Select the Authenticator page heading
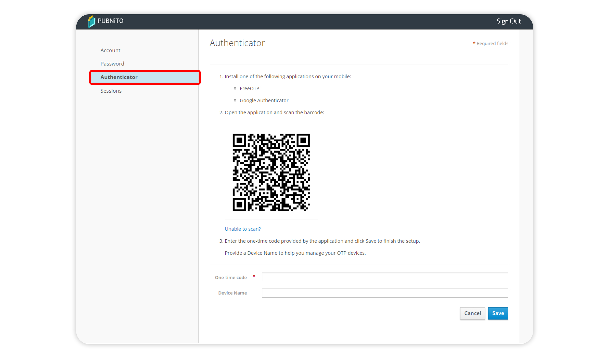The width and height of the screenshot is (610, 364). [x=237, y=43]
